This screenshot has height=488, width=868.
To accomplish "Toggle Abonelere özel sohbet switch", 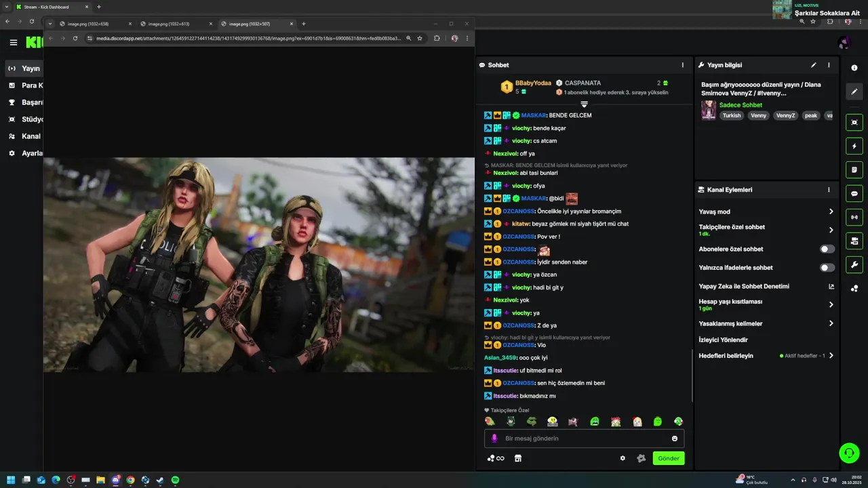I will (x=827, y=249).
